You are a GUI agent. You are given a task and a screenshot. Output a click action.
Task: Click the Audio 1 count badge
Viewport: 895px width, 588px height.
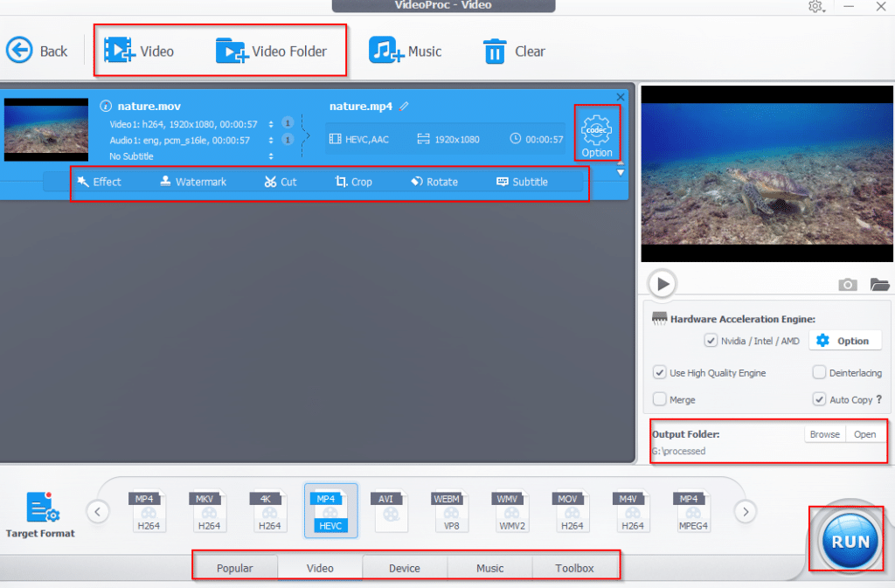click(288, 140)
